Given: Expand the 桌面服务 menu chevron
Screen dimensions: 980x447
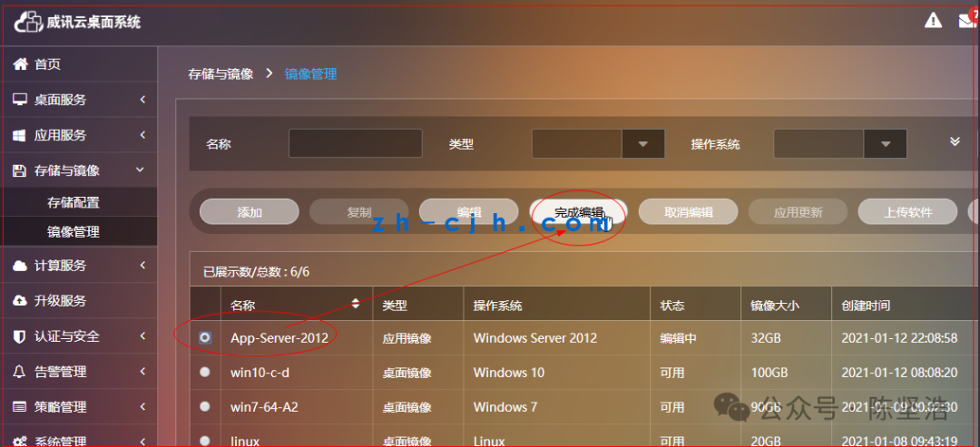Looking at the screenshot, I should (x=142, y=99).
